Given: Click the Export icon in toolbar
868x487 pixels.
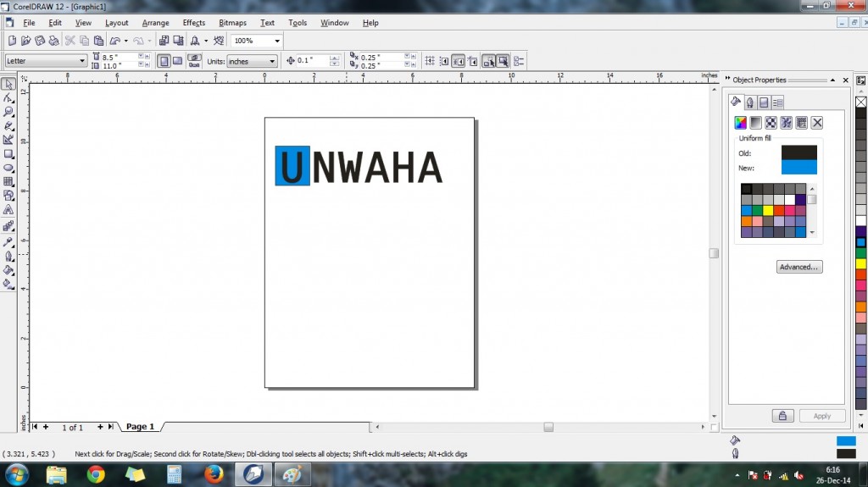Looking at the screenshot, I should 178,41.
